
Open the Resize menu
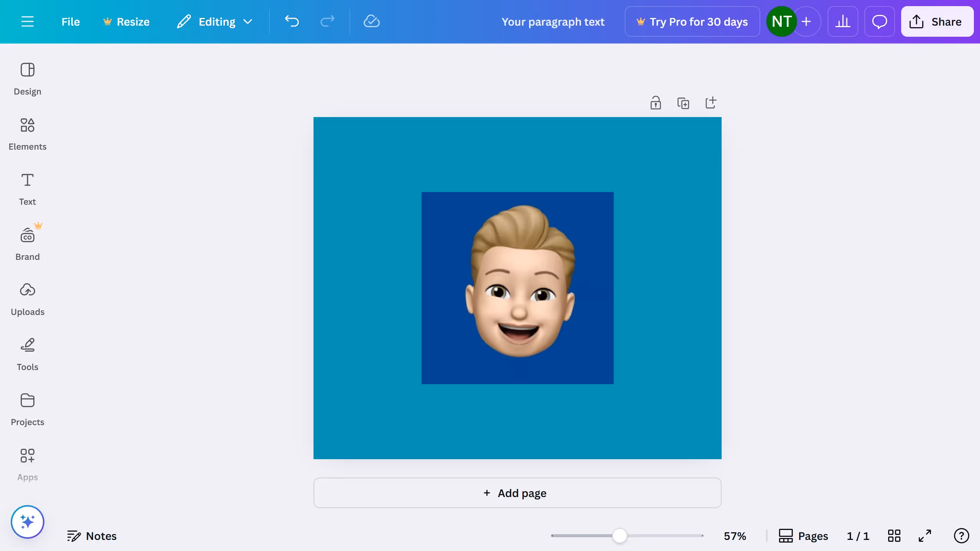click(126, 21)
